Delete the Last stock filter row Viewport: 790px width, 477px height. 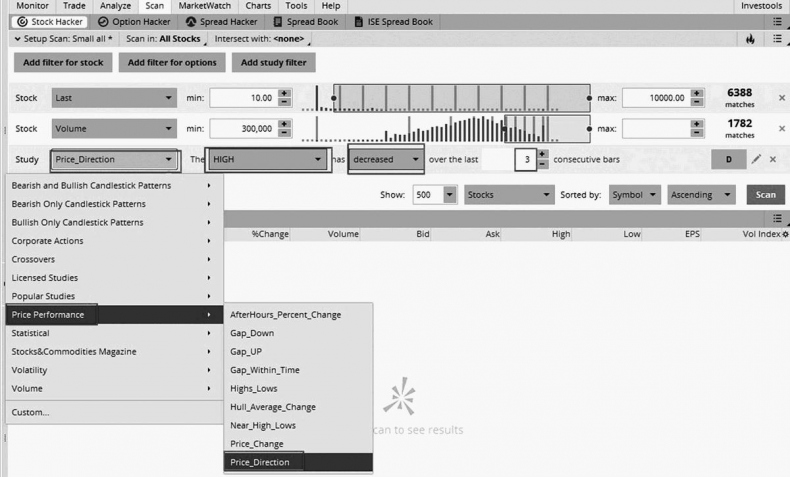click(781, 98)
